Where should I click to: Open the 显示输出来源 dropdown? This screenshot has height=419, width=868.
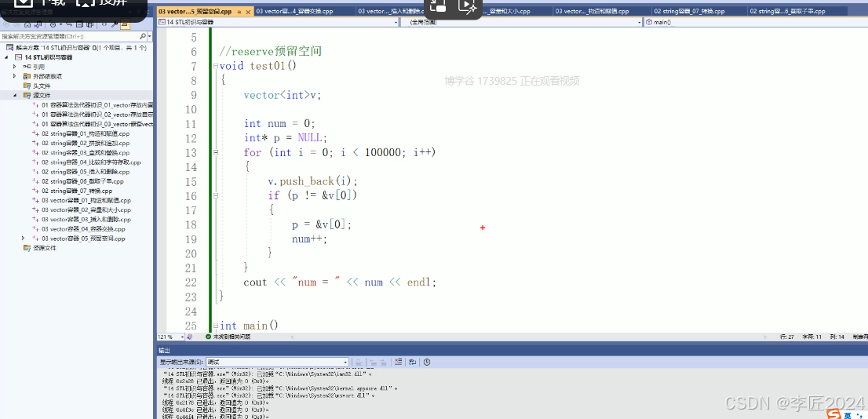click(277, 362)
